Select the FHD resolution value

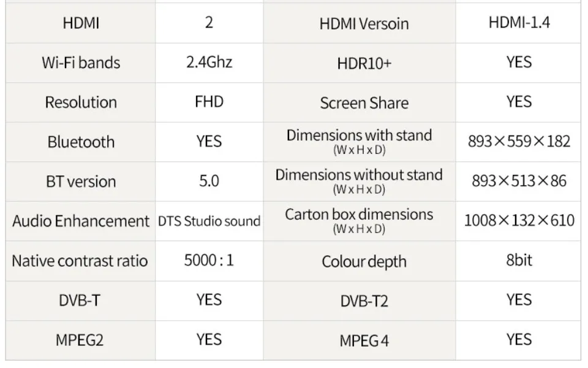[x=209, y=102]
